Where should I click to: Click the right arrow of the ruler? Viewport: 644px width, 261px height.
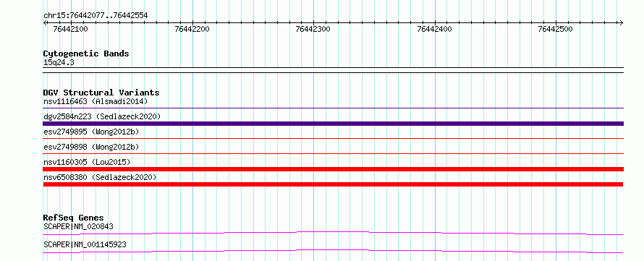click(x=621, y=22)
